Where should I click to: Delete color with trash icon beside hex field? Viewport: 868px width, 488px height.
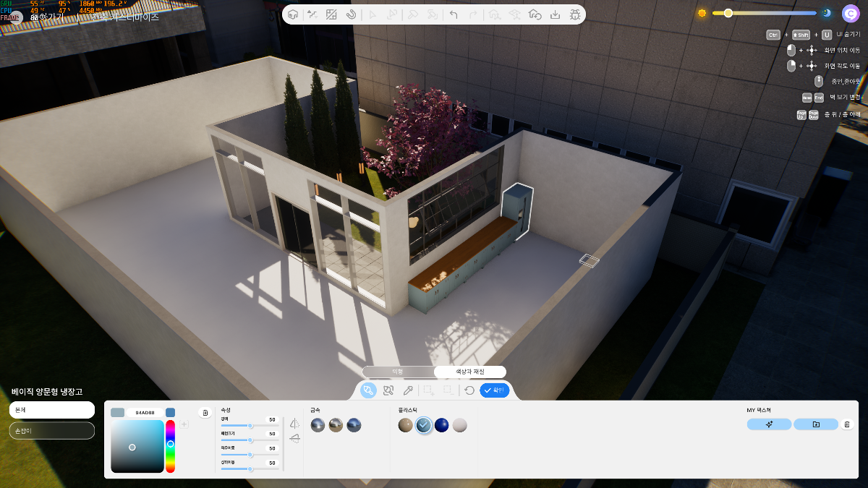pyautogui.click(x=205, y=413)
